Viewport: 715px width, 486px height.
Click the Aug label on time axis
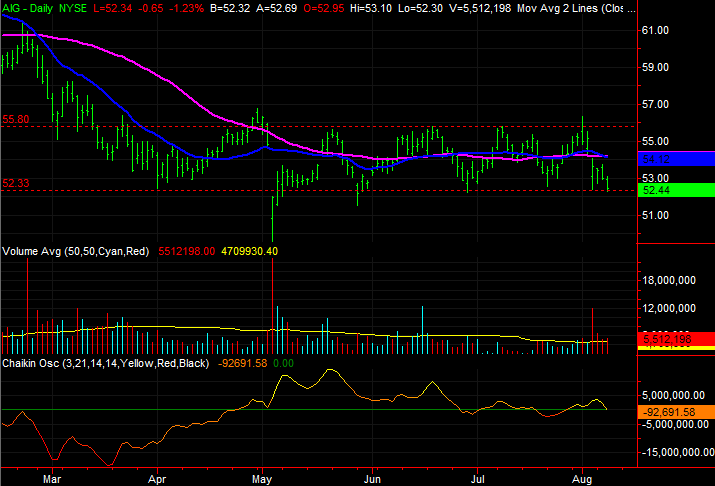[582, 479]
